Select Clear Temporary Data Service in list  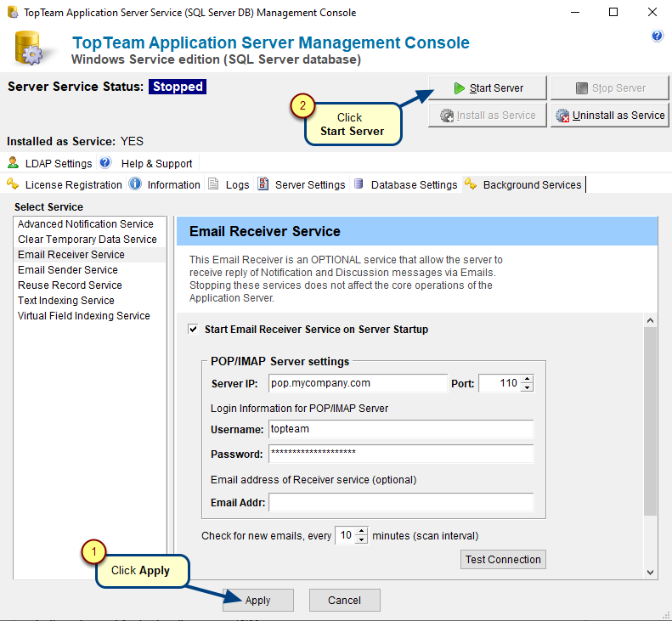click(89, 240)
